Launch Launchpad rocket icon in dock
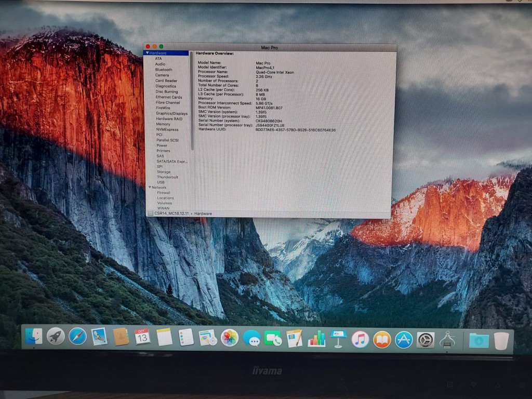Image resolution: width=532 pixels, height=399 pixels. click(56, 336)
